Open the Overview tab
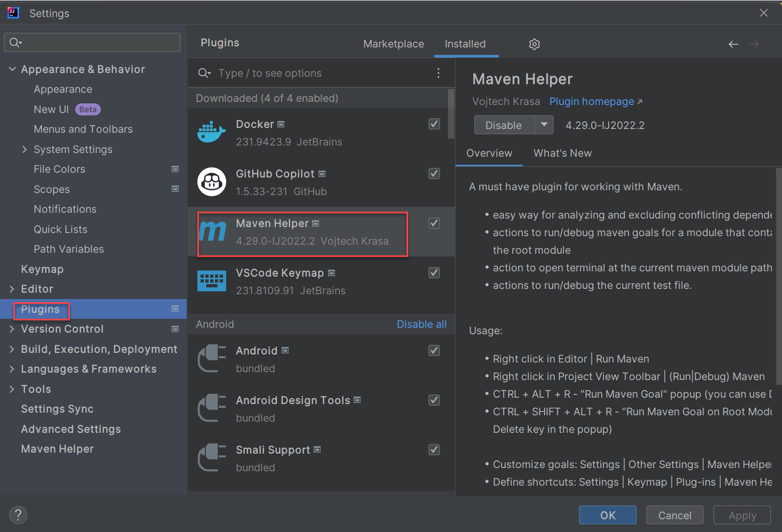The image size is (782, 532). point(489,153)
